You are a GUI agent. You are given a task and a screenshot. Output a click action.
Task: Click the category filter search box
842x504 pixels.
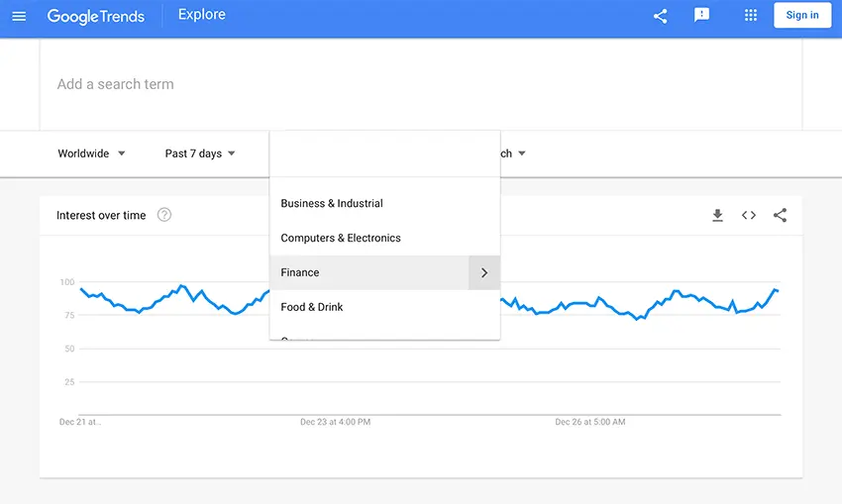pos(384,153)
